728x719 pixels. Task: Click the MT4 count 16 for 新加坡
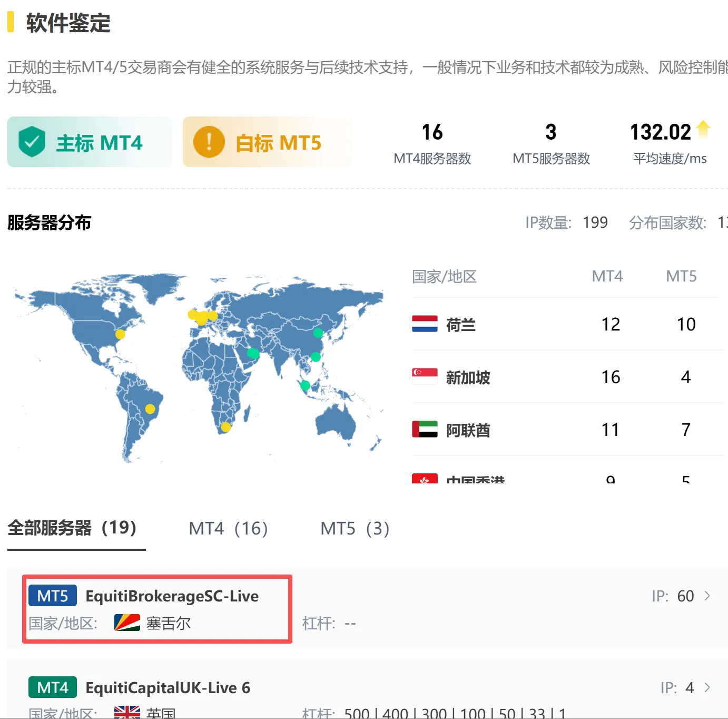coord(611,377)
